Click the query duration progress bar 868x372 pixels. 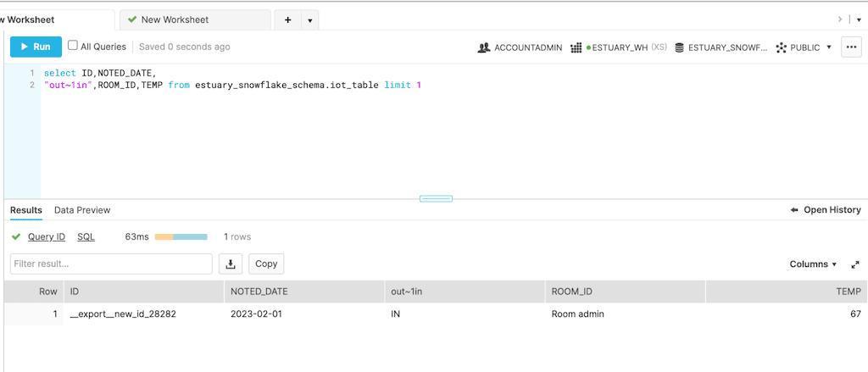click(x=181, y=237)
